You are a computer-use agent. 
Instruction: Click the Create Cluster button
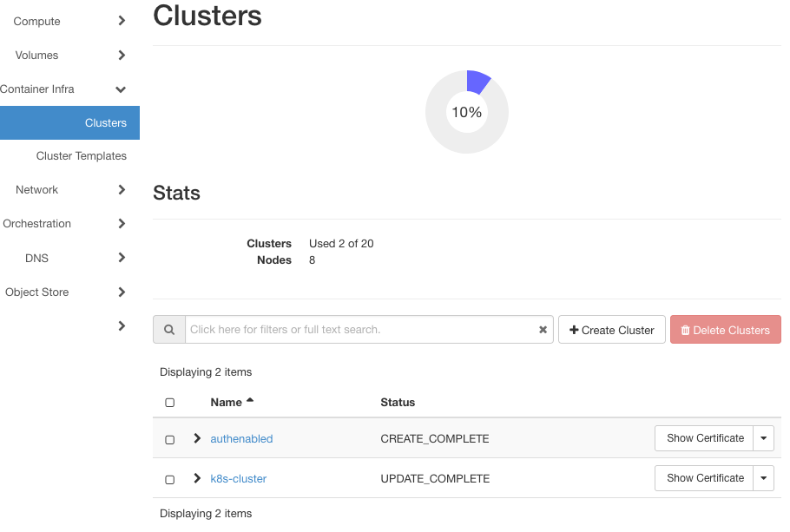611,329
